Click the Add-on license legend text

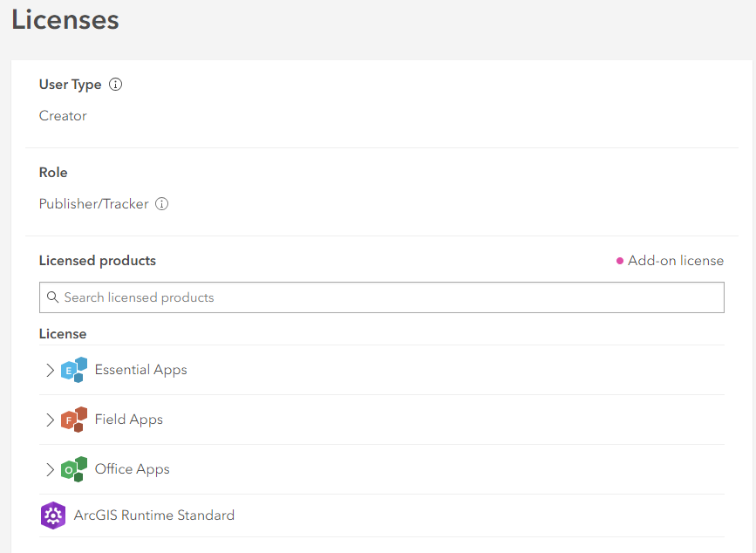click(677, 260)
